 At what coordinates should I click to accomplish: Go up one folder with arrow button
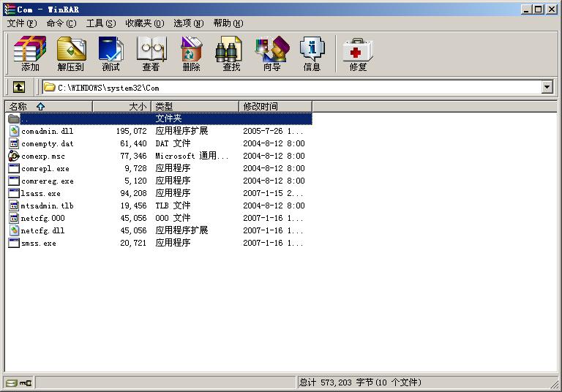[19, 87]
